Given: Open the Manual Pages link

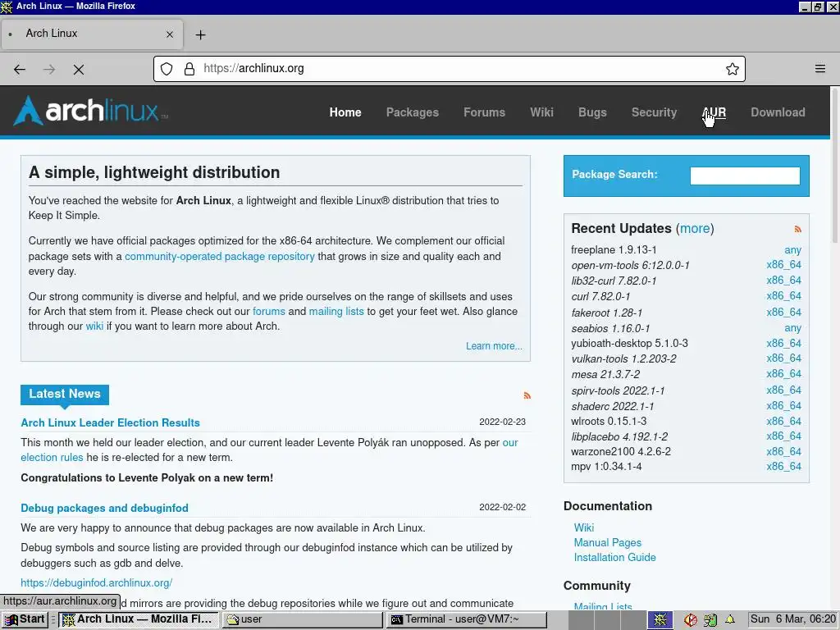Looking at the screenshot, I should pos(608,543).
